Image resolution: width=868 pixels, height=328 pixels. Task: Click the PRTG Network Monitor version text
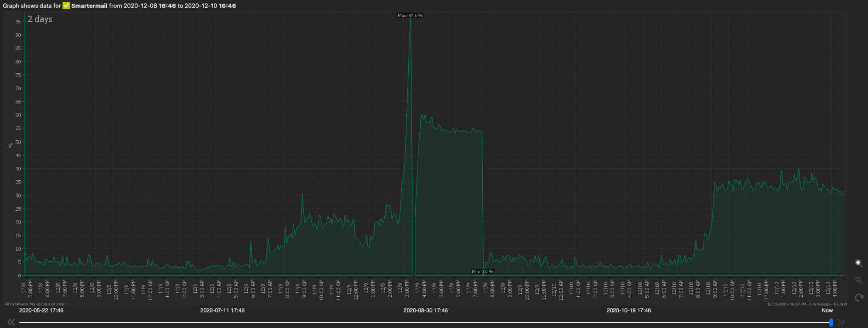pos(34,304)
